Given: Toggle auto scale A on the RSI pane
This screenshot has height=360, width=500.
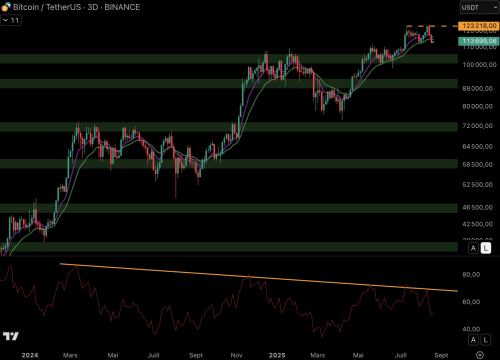Looking at the screenshot, I should coord(473,340).
